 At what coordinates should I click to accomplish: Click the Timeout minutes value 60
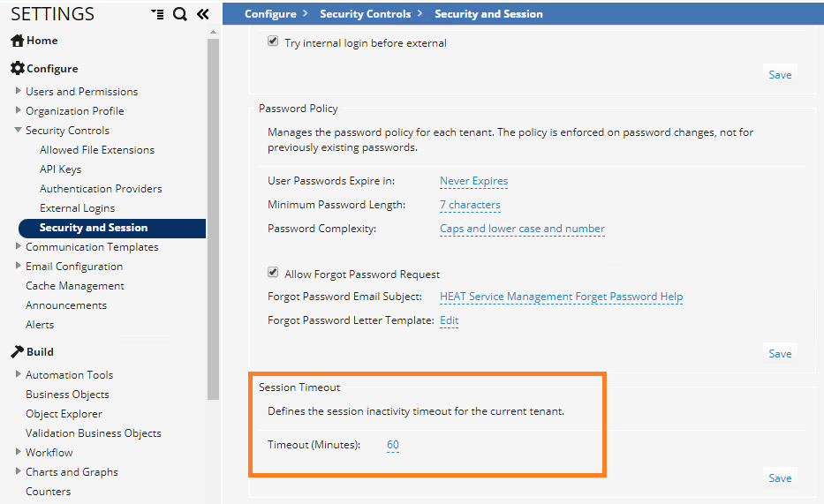coord(393,445)
